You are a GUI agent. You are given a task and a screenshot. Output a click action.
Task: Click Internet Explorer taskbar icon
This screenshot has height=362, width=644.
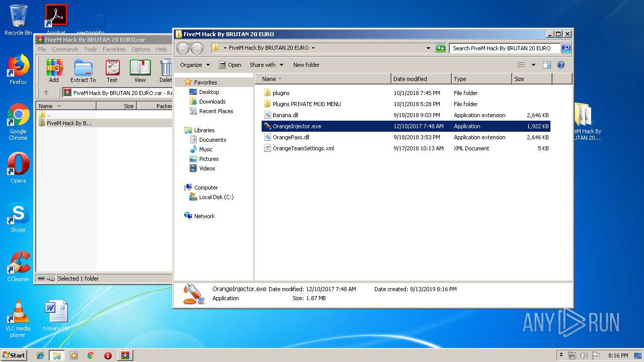click(40, 355)
